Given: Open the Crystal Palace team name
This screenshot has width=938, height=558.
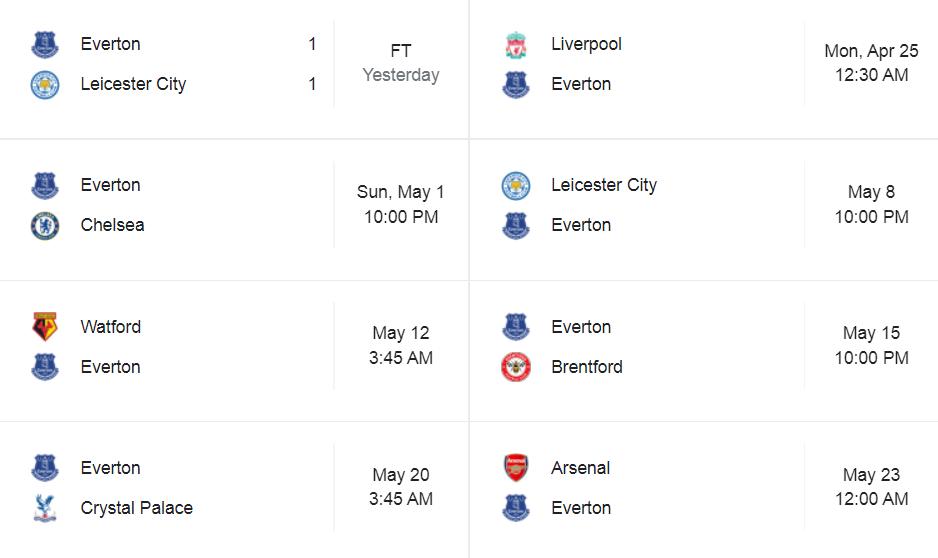Looking at the screenshot, I should 136,508.
